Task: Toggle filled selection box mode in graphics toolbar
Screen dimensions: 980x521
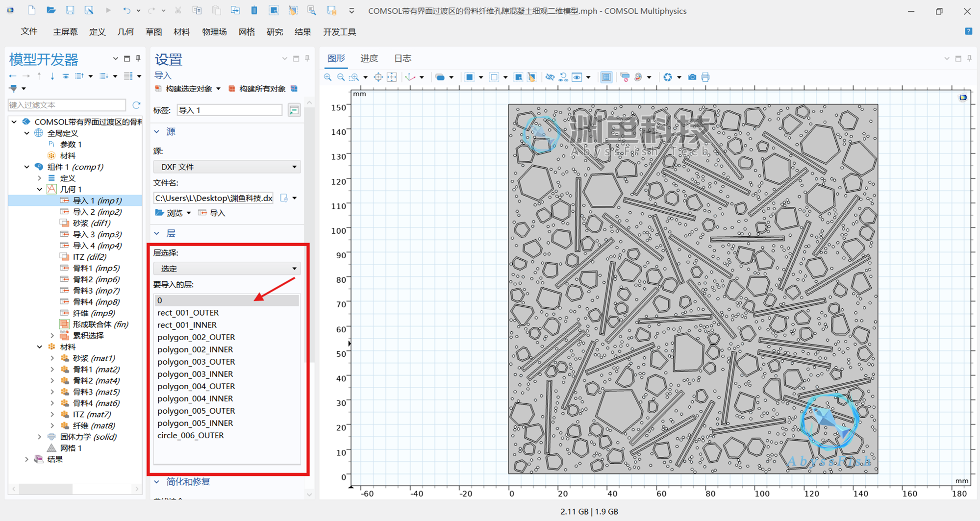Action: click(469, 77)
